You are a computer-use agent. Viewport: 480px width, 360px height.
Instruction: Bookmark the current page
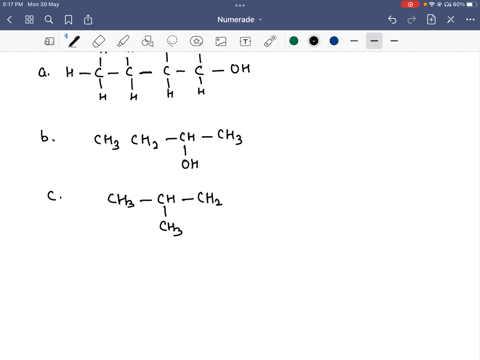click(x=68, y=20)
